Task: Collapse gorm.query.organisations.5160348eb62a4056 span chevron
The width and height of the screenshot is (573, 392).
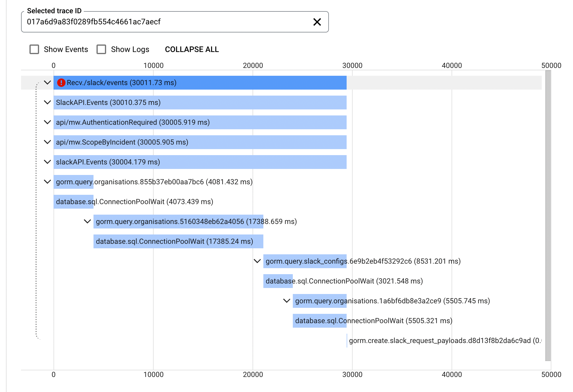Action: pos(87,222)
